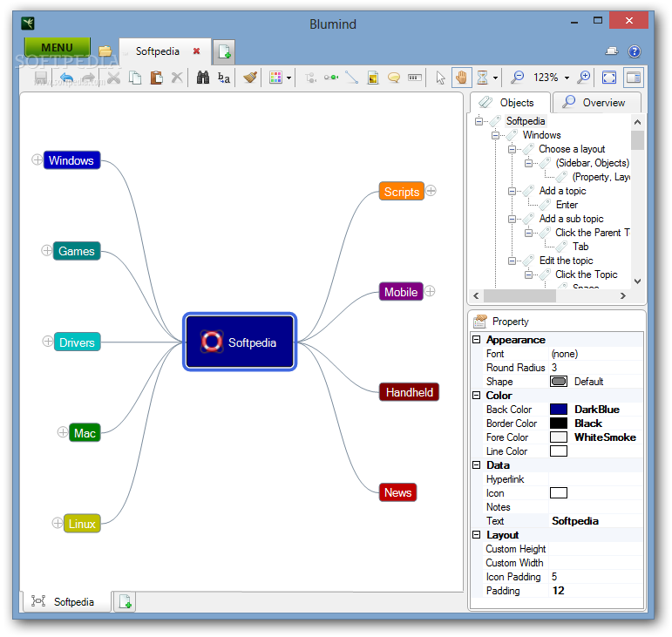Open the hourglass tool dropdown arrow
This screenshot has height=637, width=672.
(495, 78)
